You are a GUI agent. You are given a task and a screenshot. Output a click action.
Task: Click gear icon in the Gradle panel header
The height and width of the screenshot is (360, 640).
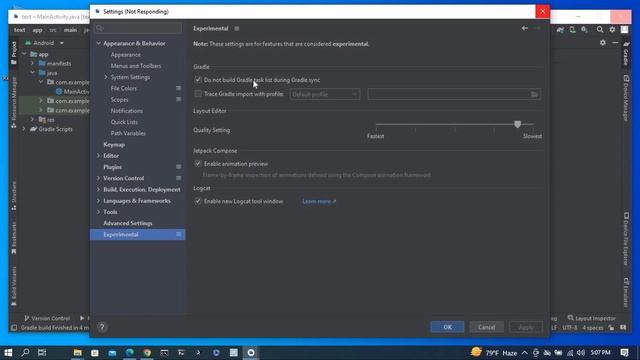tap(603, 42)
